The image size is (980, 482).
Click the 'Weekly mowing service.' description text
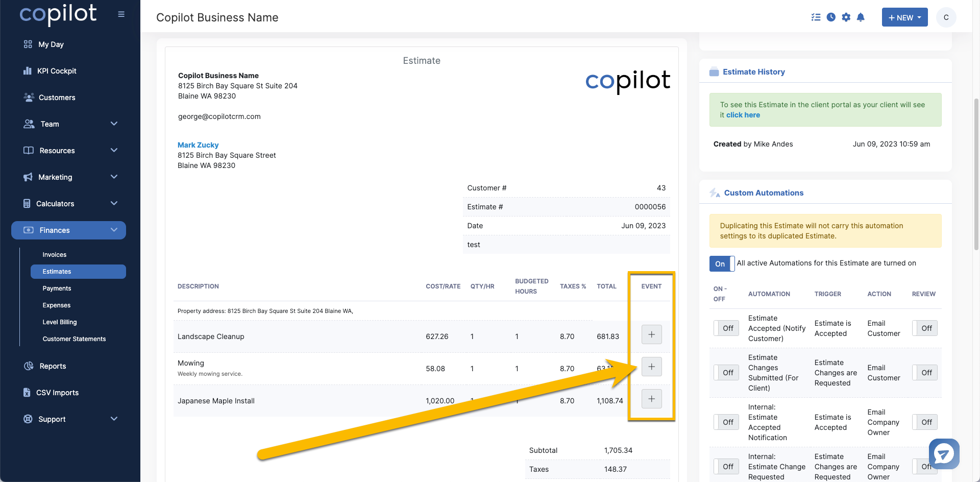pos(210,374)
